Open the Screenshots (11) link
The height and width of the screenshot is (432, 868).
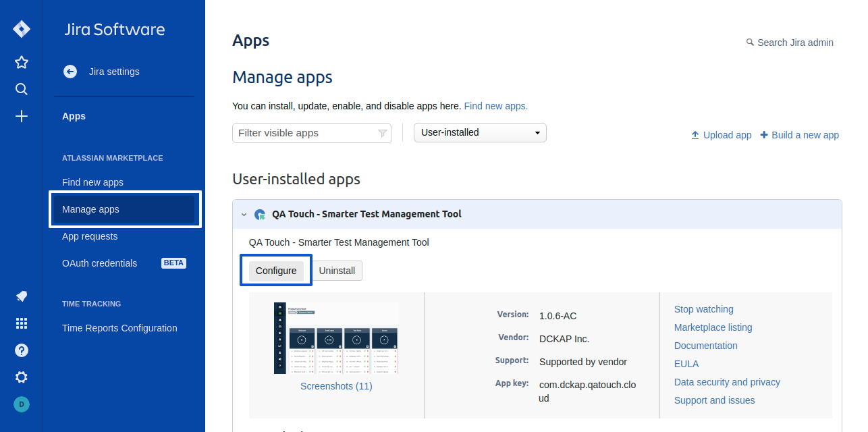(336, 386)
